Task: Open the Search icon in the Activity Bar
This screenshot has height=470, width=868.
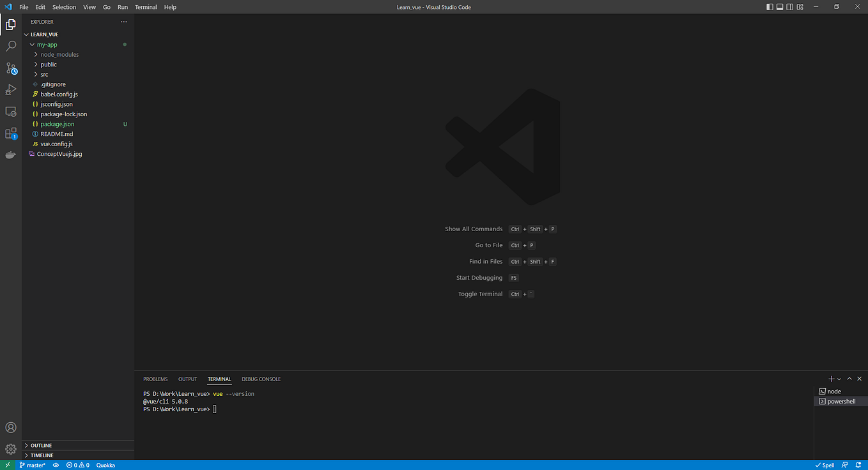Action: click(x=10, y=46)
